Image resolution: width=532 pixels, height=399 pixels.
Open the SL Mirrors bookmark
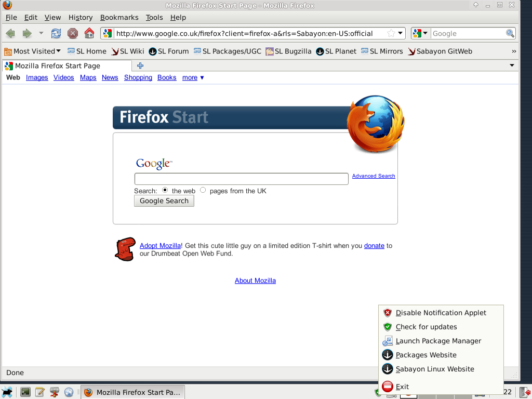pos(382,51)
